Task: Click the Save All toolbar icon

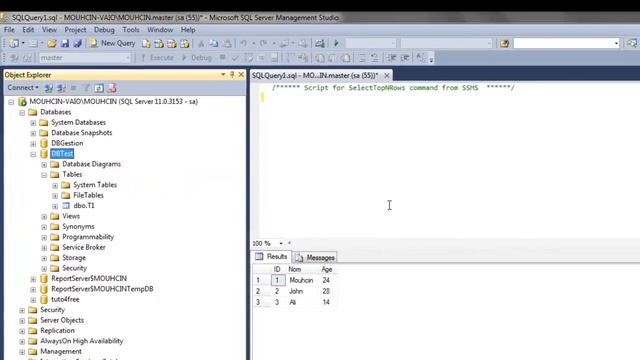Action: (78, 43)
